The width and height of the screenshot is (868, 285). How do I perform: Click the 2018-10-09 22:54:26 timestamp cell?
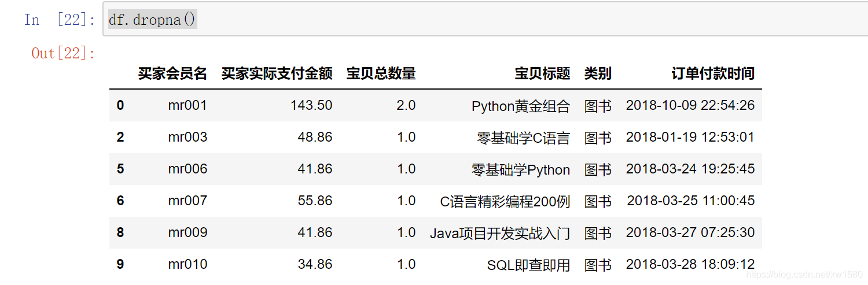pos(690,105)
